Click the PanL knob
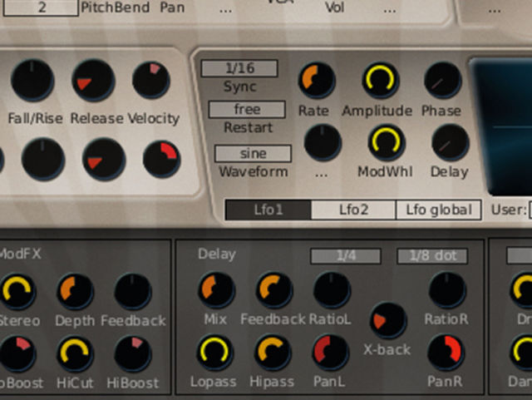Image resolution: width=532 pixels, height=400 pixels. [x=330, y=353]
